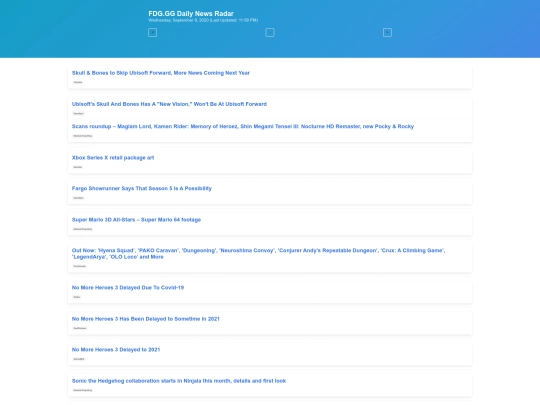The image size is (540, 405).
Task: Click the middle square icon button in header
Action: coord(270,32)
